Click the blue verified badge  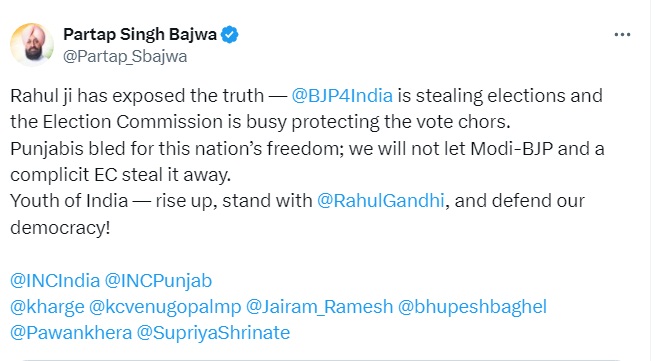229,35
